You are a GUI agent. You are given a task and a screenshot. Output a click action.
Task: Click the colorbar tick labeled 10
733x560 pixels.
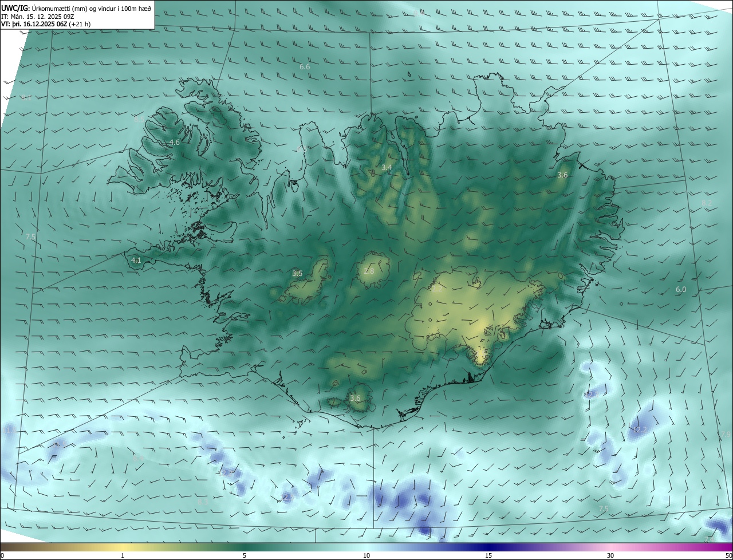[366, 555]
